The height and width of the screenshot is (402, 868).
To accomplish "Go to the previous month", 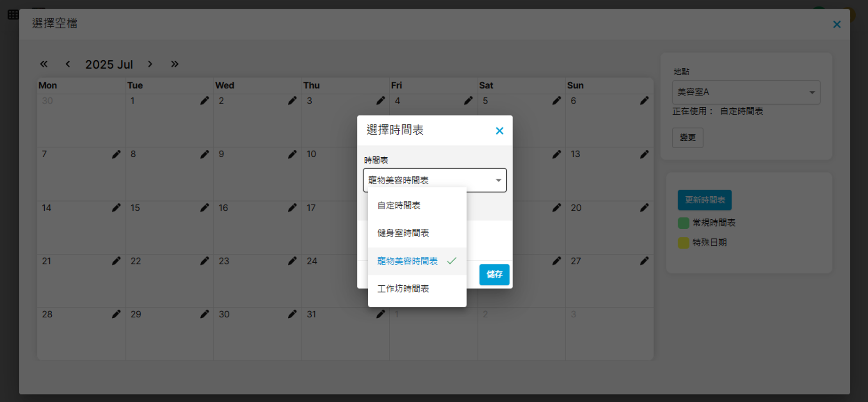I will point(68,64).
